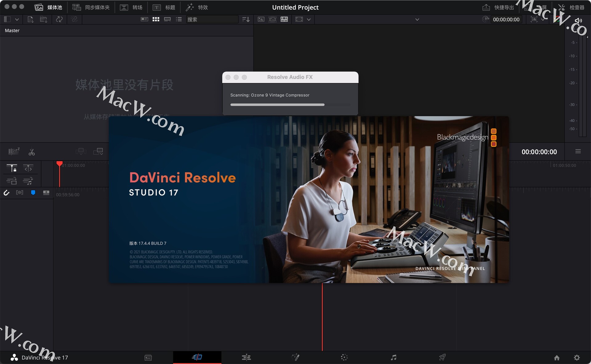Open the Deliver rocket page icon
The height and width of the screenshot is (364, 591).
442,357
